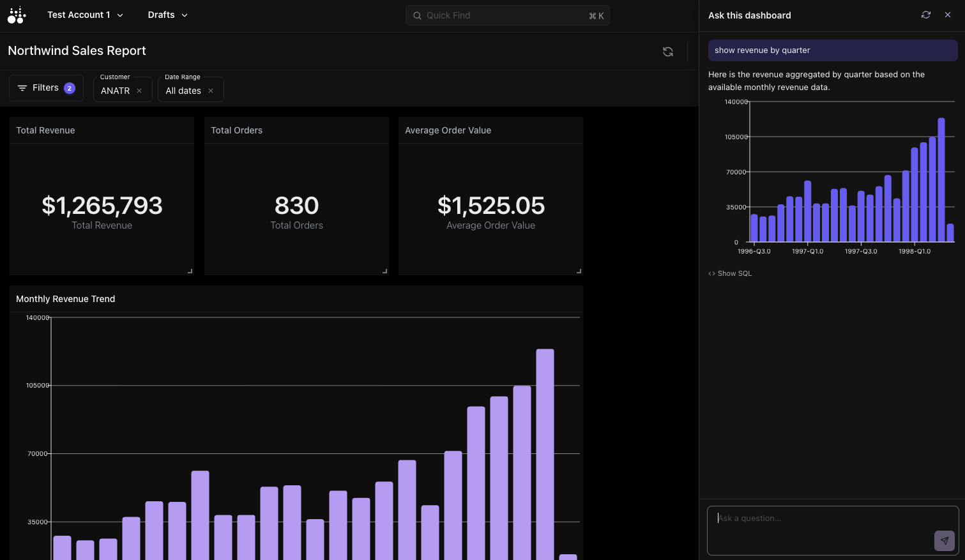
Task: Click the 1997-Q1.0 axis label
Action: 808,252
